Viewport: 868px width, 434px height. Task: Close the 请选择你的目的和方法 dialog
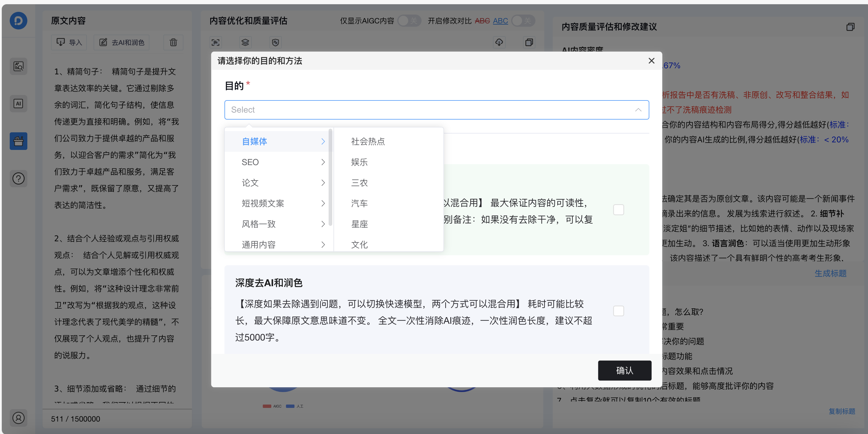[x=651, y=61]
